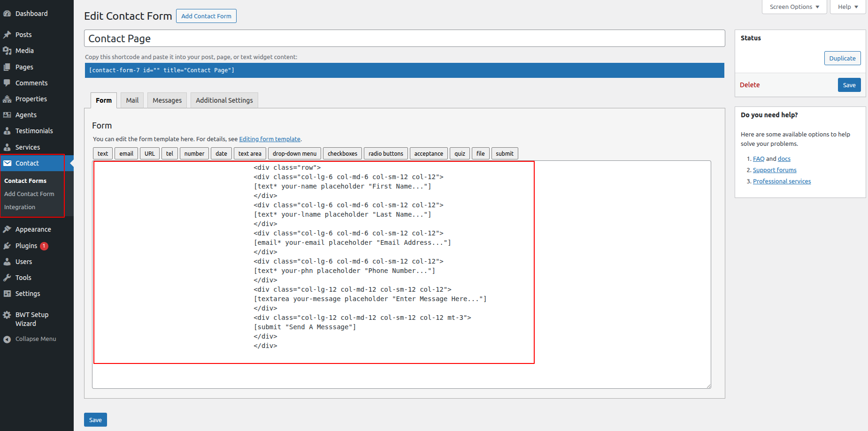868x431 pixels.
Task: Click the Comments speech bubble icon
Action: coord(7,83)
